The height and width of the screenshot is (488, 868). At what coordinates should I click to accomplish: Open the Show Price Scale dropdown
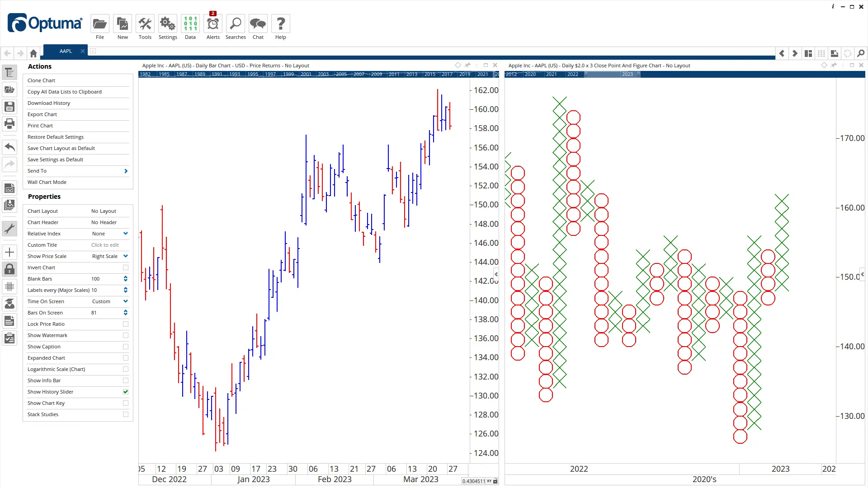tap(126, 256)
